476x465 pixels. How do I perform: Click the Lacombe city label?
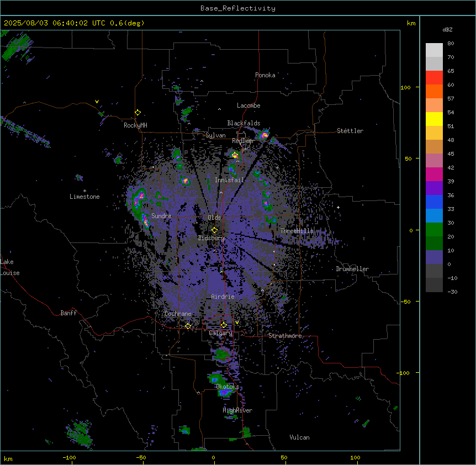pos(248,105)
